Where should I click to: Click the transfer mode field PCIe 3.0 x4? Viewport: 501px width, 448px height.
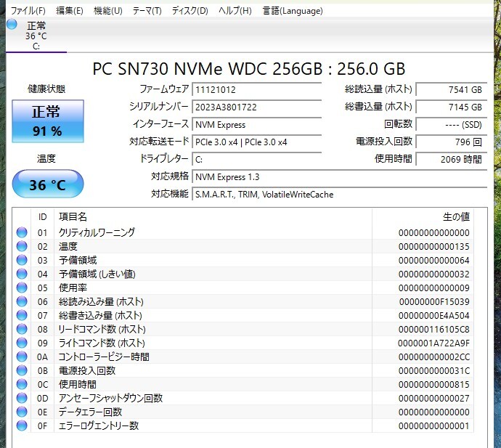(256, 142)
